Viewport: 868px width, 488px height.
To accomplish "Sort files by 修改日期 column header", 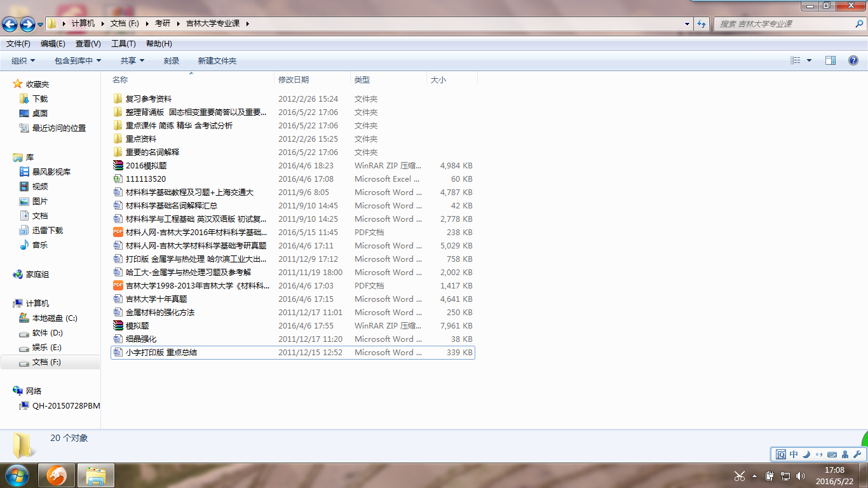I will click(x=294, y=80).
